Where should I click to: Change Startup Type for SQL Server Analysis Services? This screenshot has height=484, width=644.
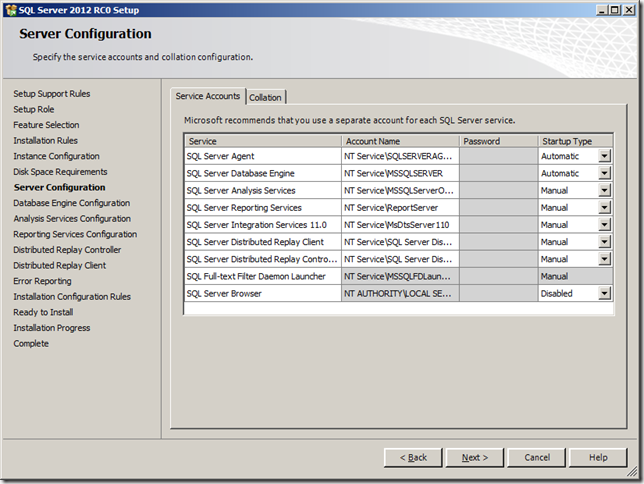pyautogui.click(x=604, y=190)
